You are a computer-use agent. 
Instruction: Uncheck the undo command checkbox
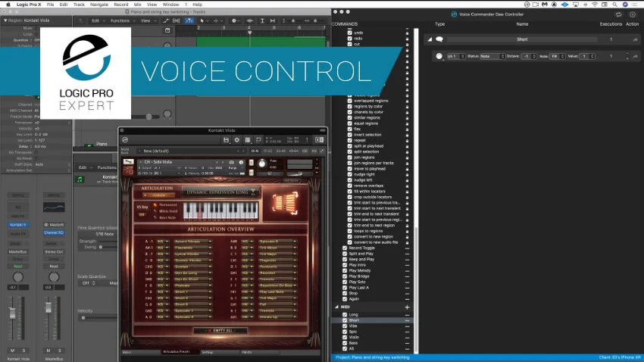coord(349,33)
